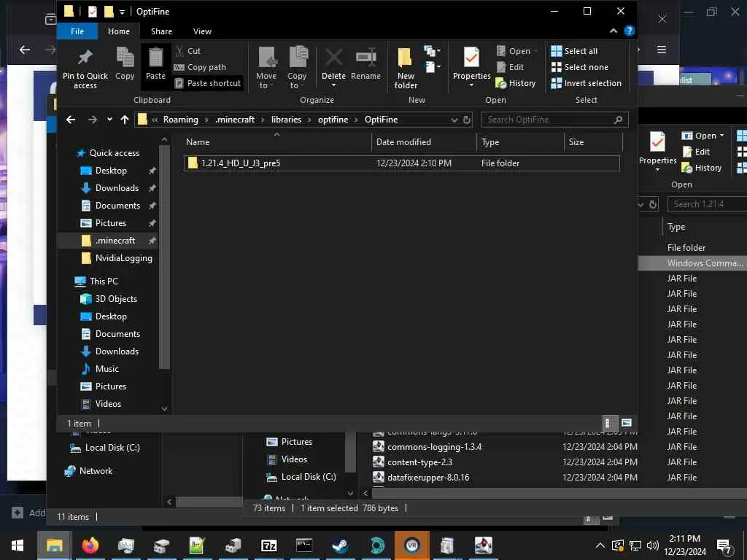Image resolution: width=747 pixels, height=560 pixels.
Task: Open the File tab
Action: click(77, 31)
